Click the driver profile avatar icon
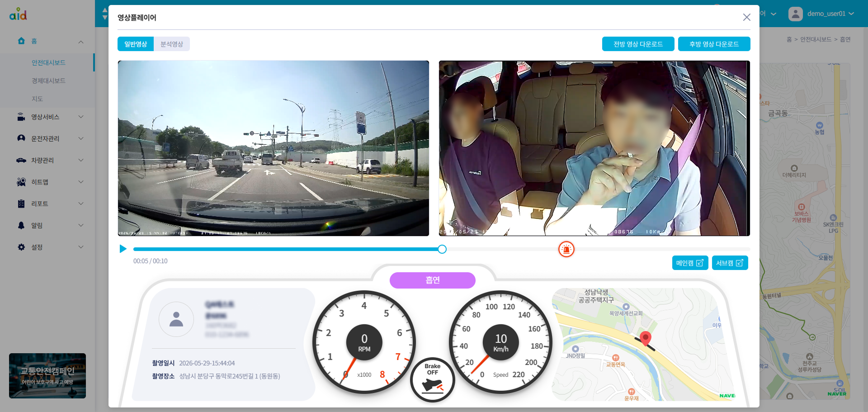Image resolution: width=868 pixels, height=412 pixels. 176,319
